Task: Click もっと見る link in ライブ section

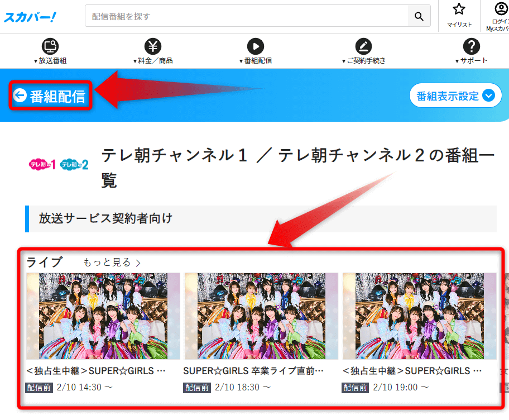Action: [x=112, y=262]
